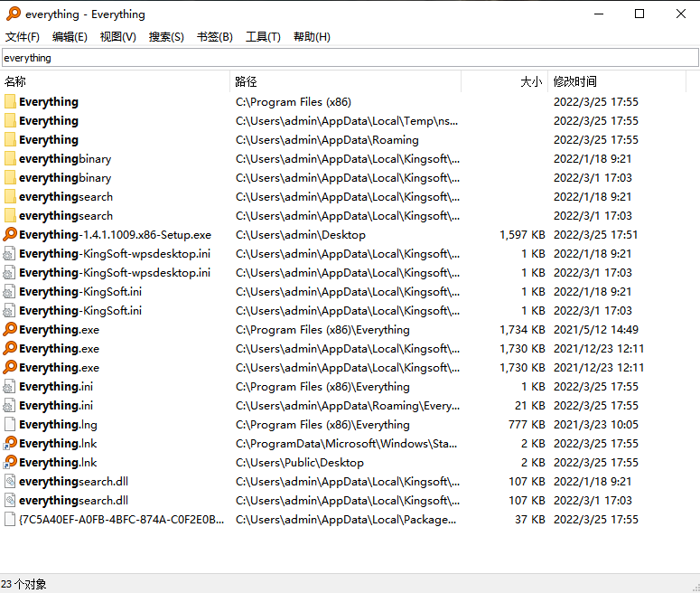The height and width of the screenshot is (593, 700).
Task: Click the search box containing everything
Action: point(350,58)
